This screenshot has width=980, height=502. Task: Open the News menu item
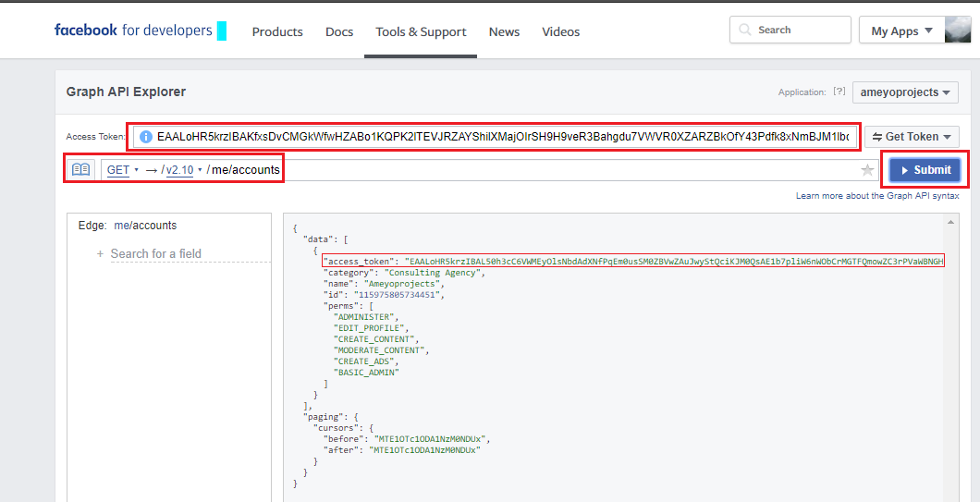(505, 31)
